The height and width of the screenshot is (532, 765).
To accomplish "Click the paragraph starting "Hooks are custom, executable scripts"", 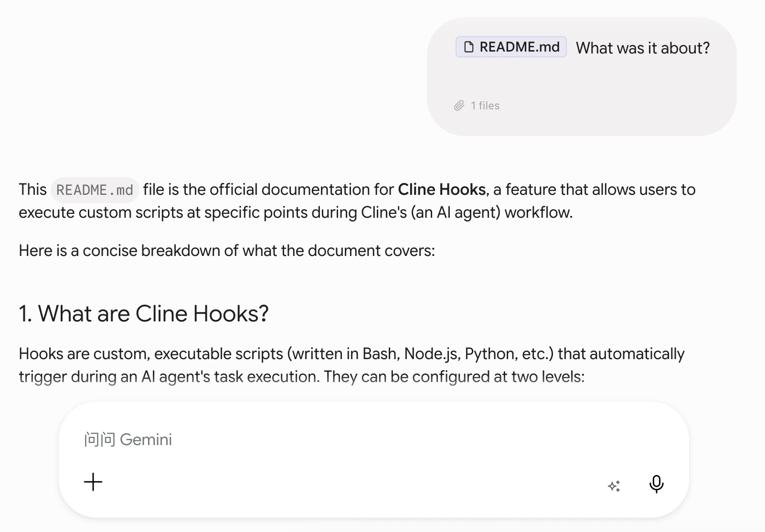I will pyautogui.click(x=352, y=365).
